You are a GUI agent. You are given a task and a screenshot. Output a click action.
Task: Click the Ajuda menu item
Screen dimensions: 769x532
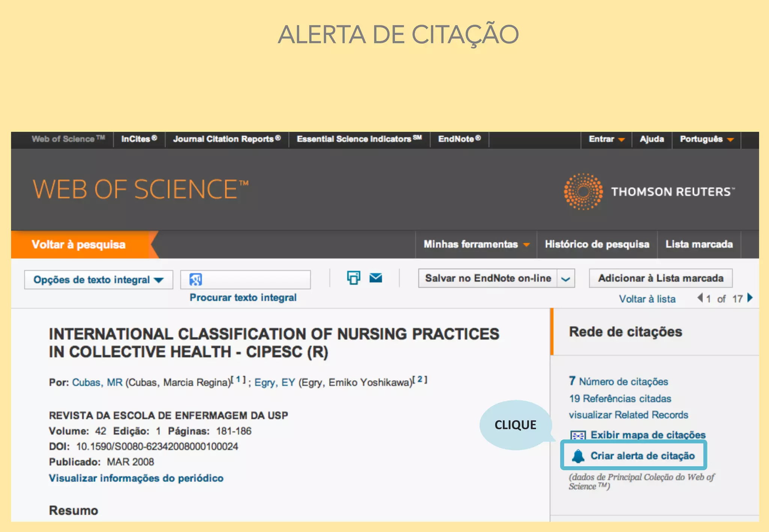click(x=652, y=139)
